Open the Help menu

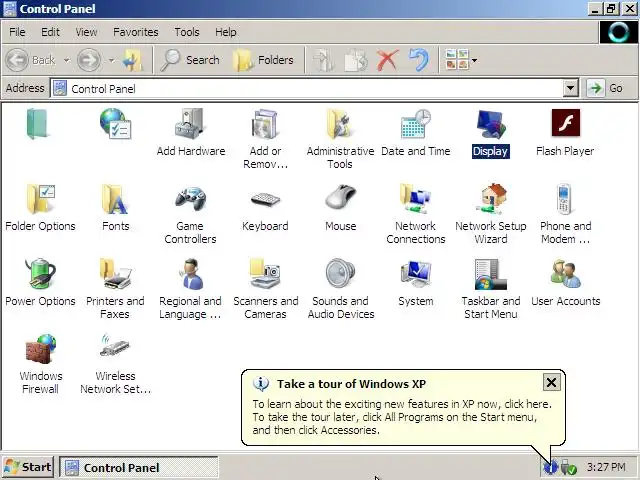point(226,32)
